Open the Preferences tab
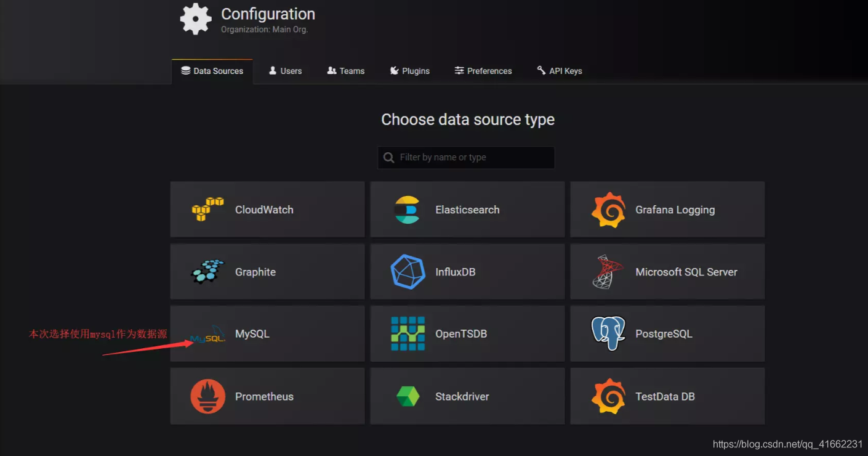The height and width of the screenshot is (456, 868). tap(483, 71)
